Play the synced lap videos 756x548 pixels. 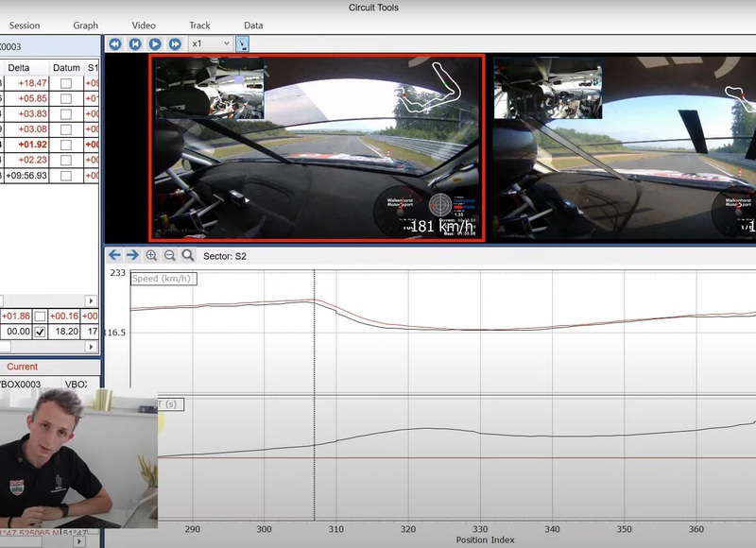[155, 44]
